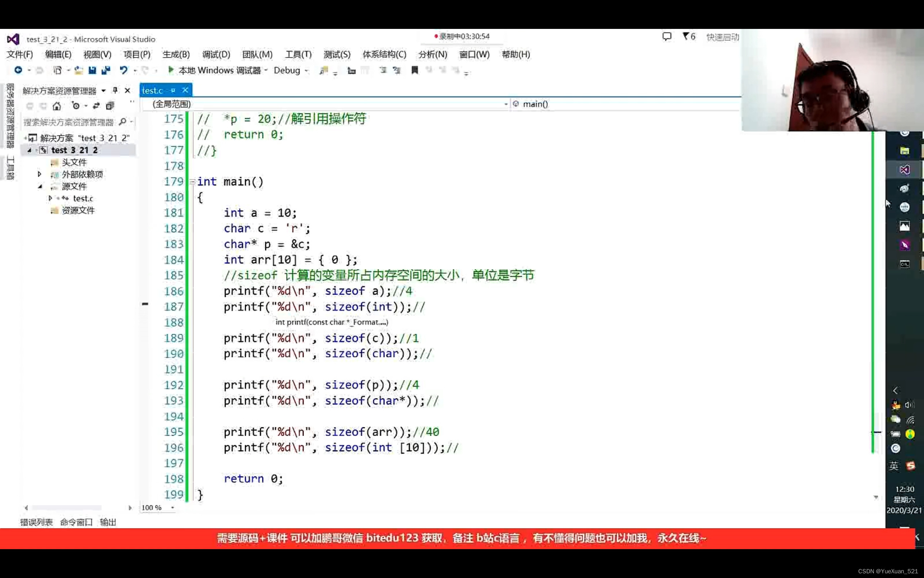Viewport: 924px width, 578px height.
Task: Open the 编辑(E) menu
Action: click(x=58, y=54)
